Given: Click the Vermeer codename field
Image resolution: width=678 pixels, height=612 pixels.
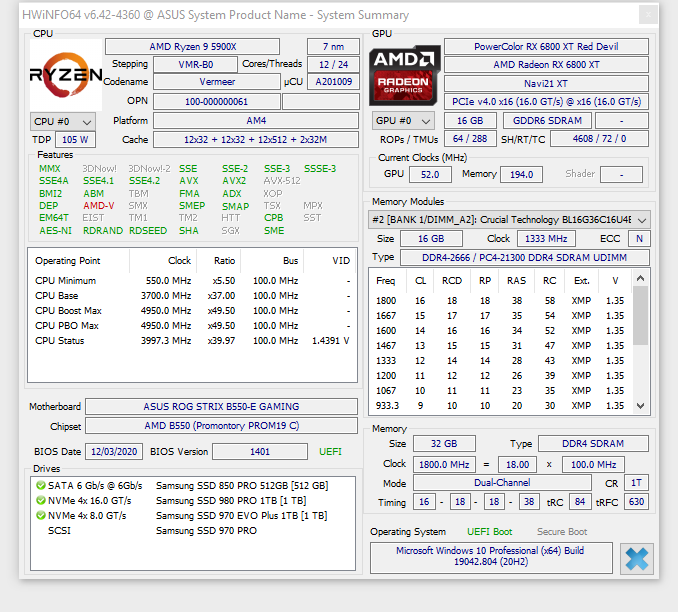Looking at the screenshot, I should pyautogui.click(x=217, y=82).
